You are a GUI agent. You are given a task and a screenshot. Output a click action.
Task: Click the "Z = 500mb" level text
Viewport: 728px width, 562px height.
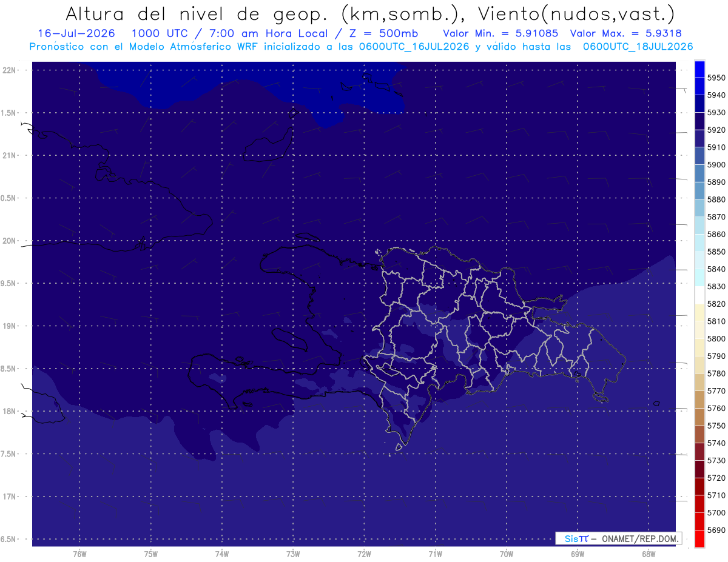click(x=384, y=33)
